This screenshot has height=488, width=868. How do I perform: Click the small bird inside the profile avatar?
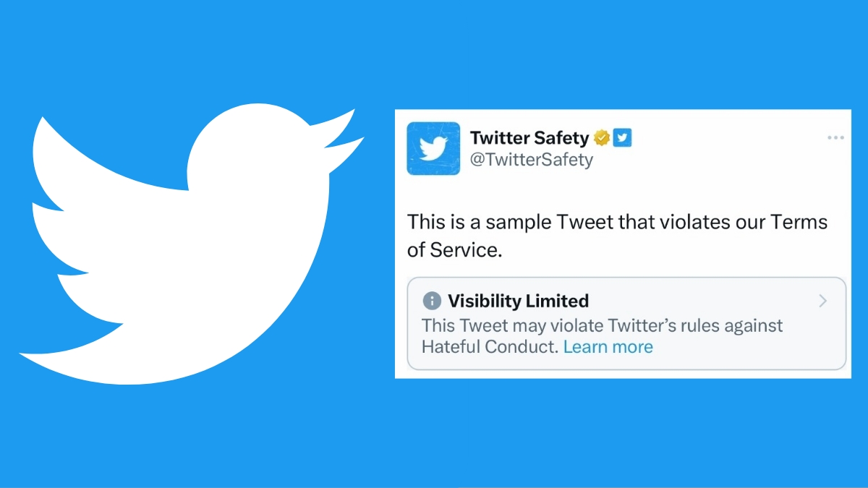[x=433, y=149]
